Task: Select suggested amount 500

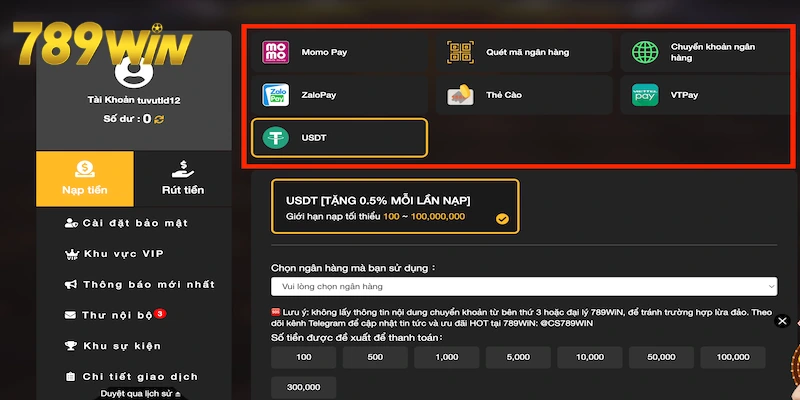Action: pos(375,357)
